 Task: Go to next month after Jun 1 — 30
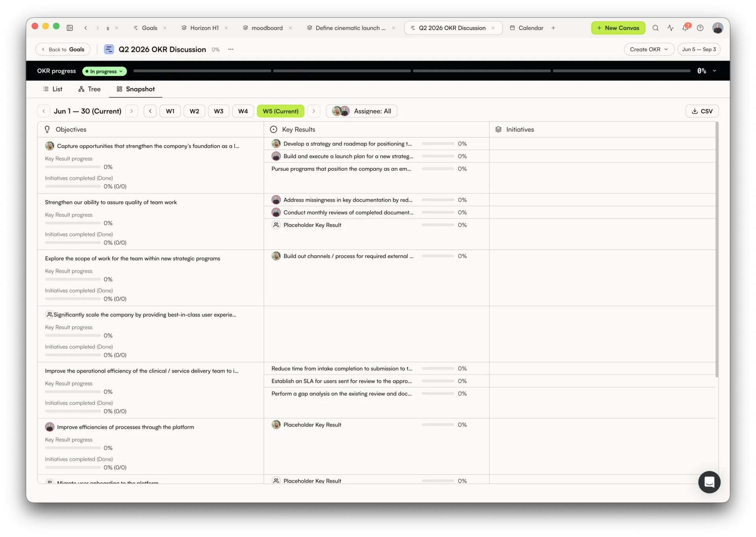[132, 111]
